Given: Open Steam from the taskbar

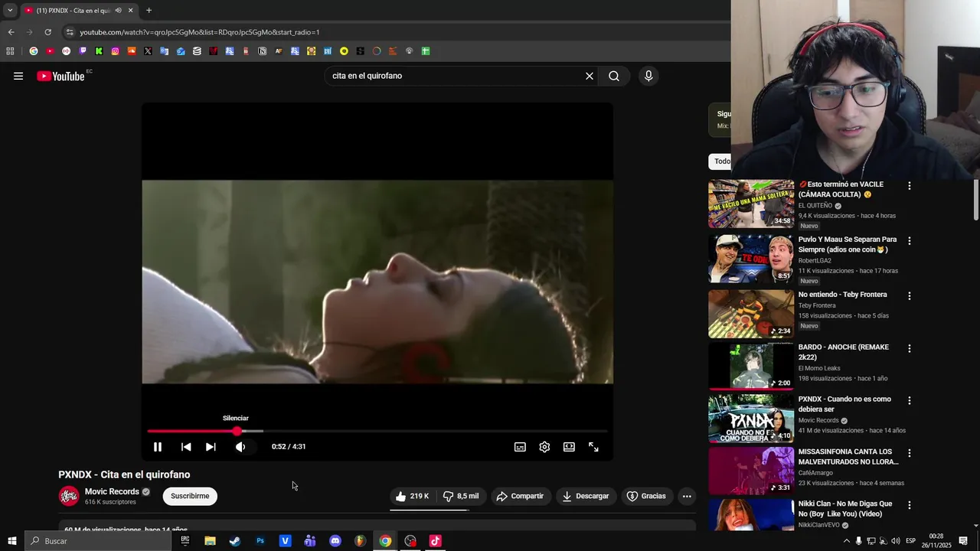Looking at the screenshot, I should point(235,541).
